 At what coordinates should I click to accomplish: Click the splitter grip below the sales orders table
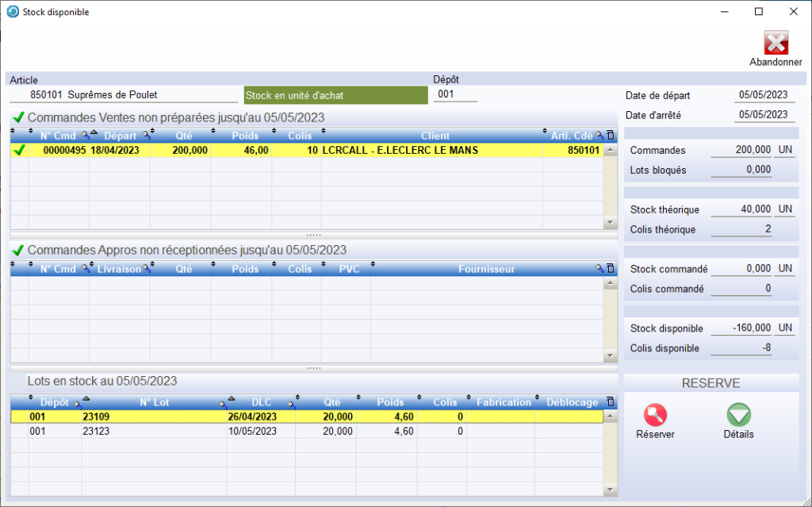pos(314,236)
